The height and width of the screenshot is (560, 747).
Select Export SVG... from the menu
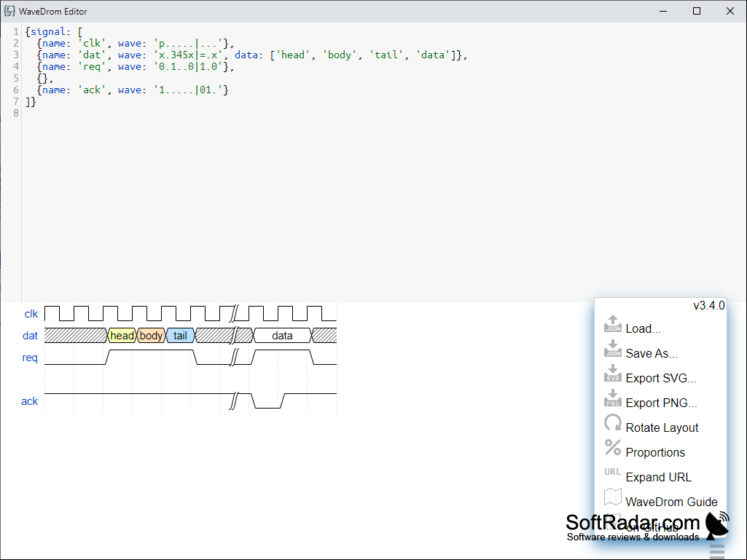[x=661, y=379]
